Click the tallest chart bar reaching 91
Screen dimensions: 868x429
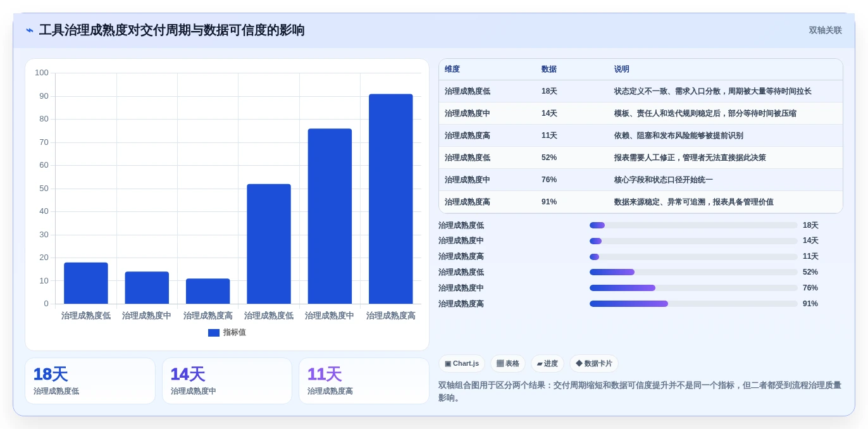(391, 199)
